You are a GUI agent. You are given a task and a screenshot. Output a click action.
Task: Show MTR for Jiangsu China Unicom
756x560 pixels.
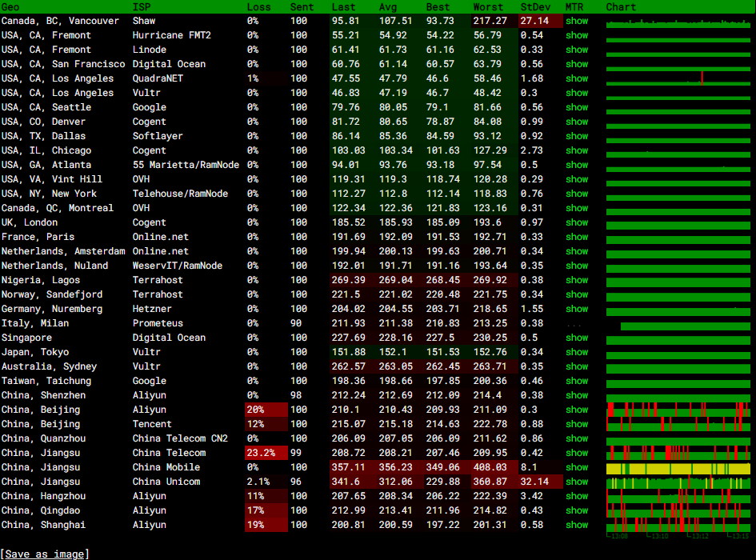pos(577,482)
